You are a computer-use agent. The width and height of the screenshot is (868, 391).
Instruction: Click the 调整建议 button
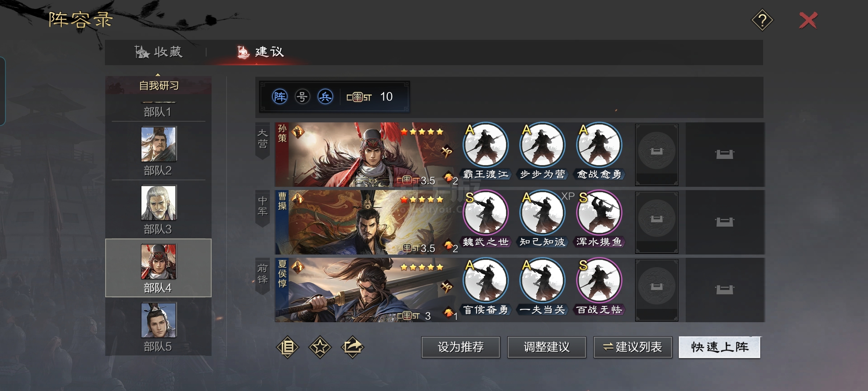[x=547, y=347]
